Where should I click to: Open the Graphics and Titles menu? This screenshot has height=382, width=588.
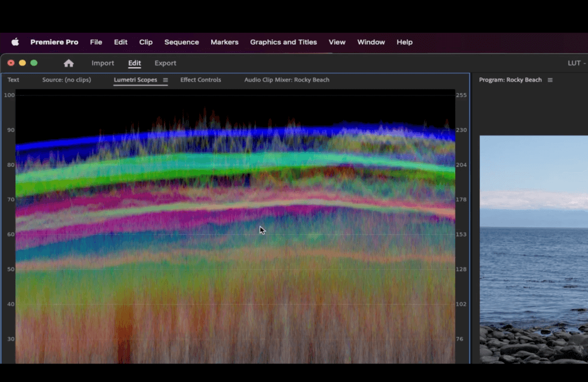tap(283, 42)
